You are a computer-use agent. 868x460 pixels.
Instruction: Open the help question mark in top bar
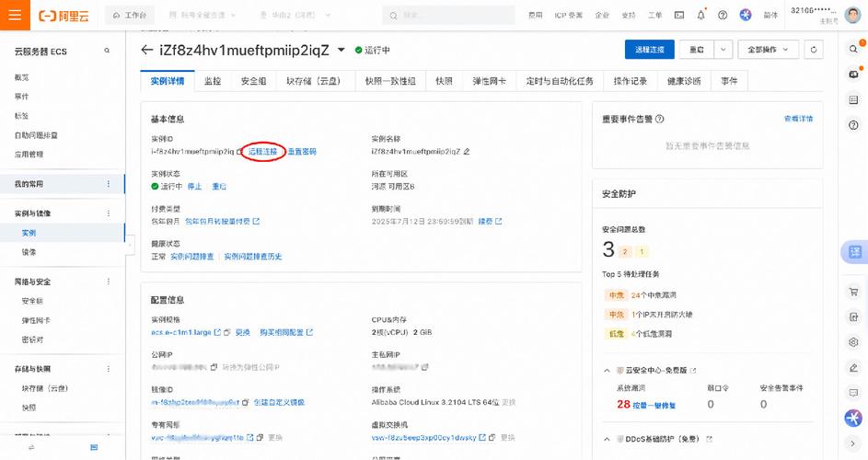click(x=723, y=16)
